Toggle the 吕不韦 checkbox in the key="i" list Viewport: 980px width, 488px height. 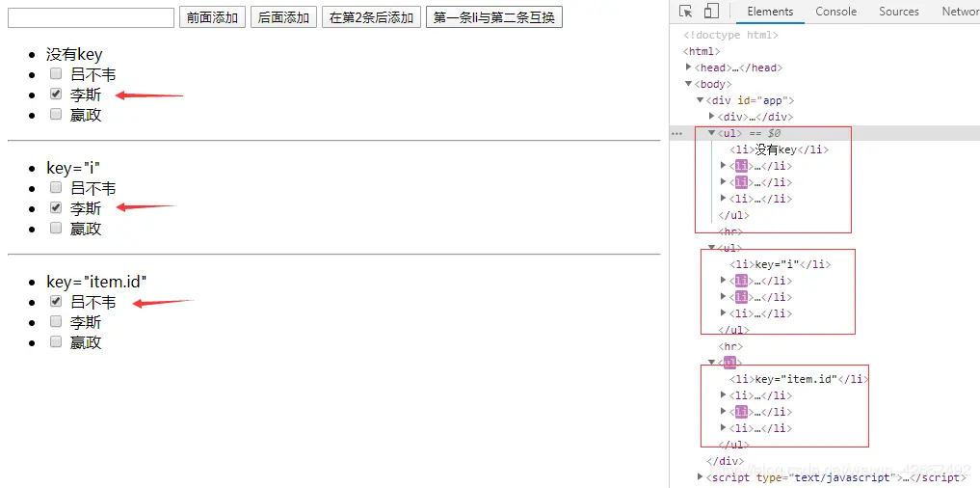(56, 187)
